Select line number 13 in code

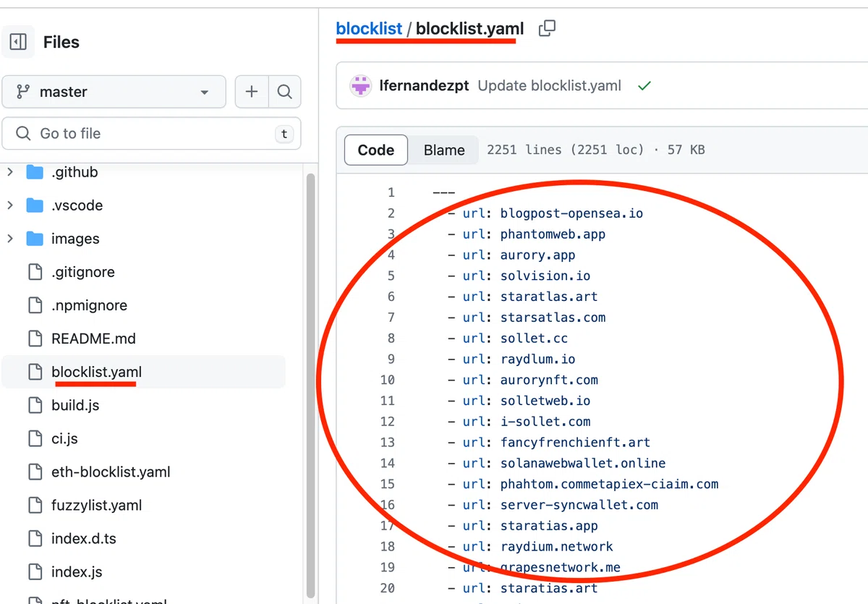pyautogui.click(x=388, y=442)
